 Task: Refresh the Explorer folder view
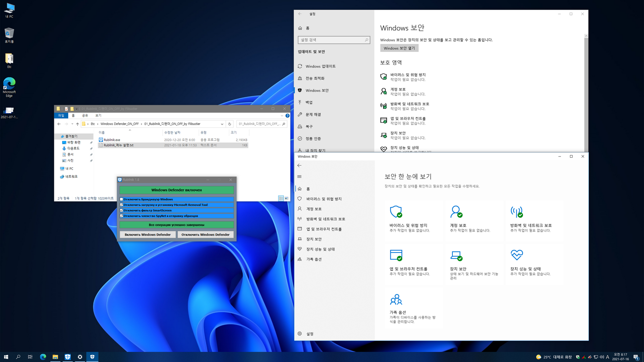coord(230,124)
